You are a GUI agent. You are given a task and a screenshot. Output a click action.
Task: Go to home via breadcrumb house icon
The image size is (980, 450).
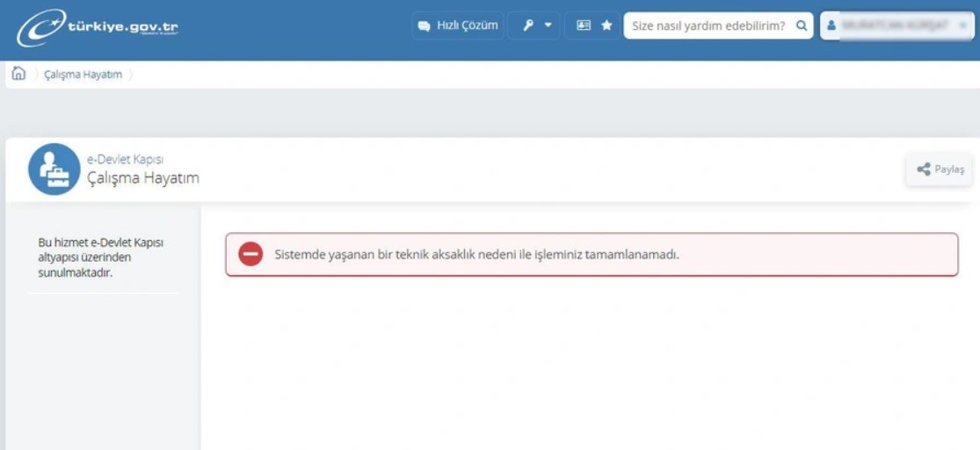coord(18,74)
